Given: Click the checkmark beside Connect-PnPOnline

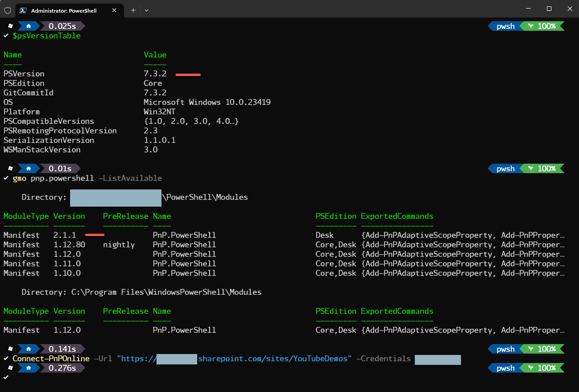Looking at the screenshot, I should click(x=5, y=358).
